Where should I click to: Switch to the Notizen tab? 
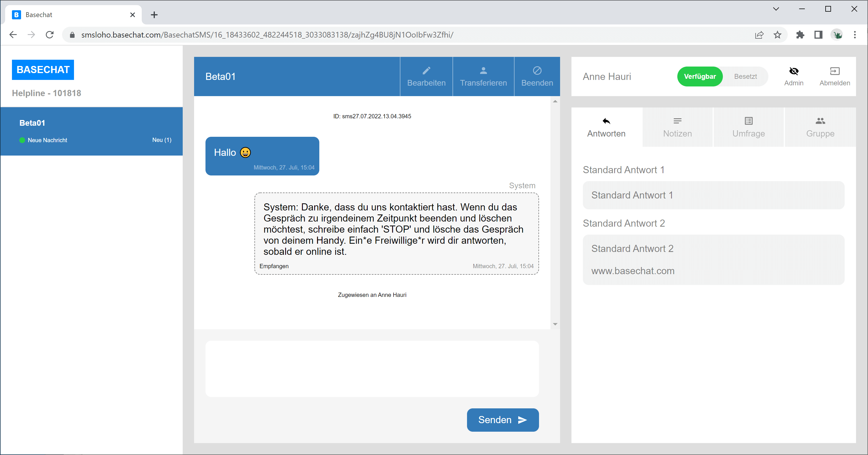tap(677, 127)
